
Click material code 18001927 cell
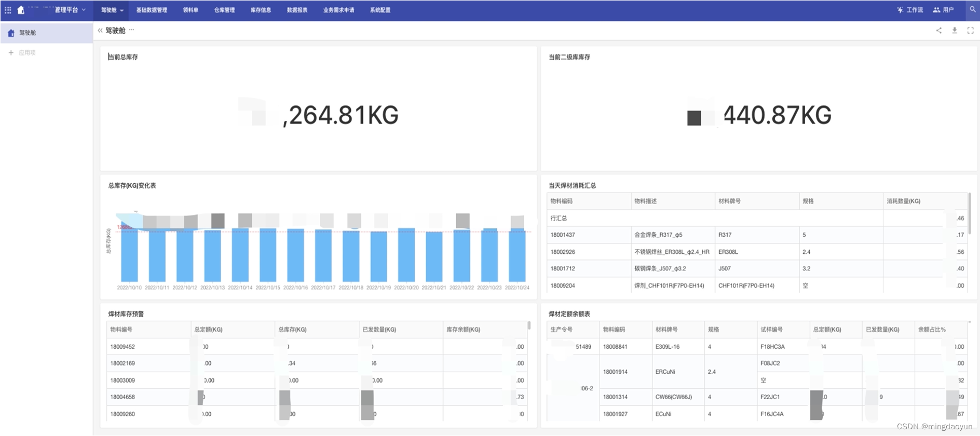click(x=625, y=414)
